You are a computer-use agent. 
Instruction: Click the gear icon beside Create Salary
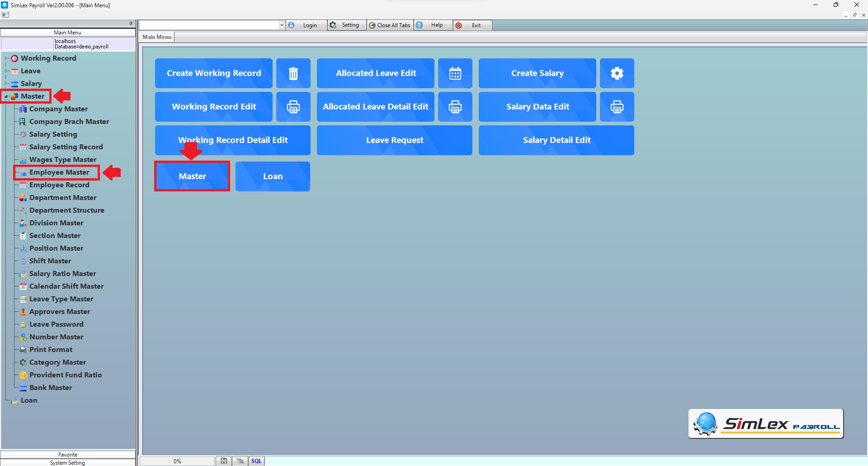pyautogui.click(x=617, y=73)
